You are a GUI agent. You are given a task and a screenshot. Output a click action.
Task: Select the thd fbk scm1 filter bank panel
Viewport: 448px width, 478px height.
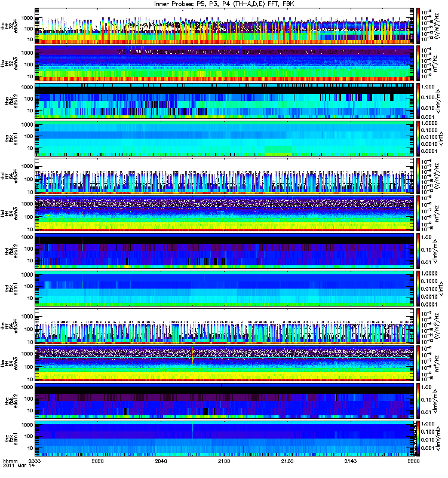point(225,289)
